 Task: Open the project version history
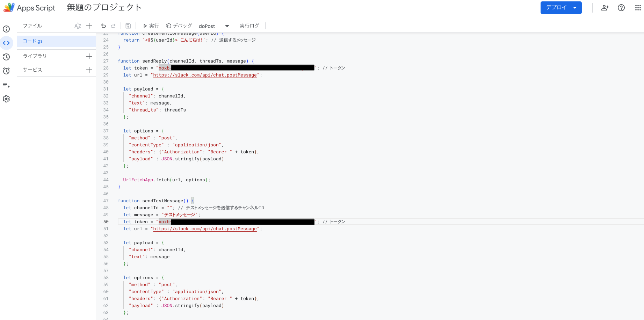(x=6, y=57)
